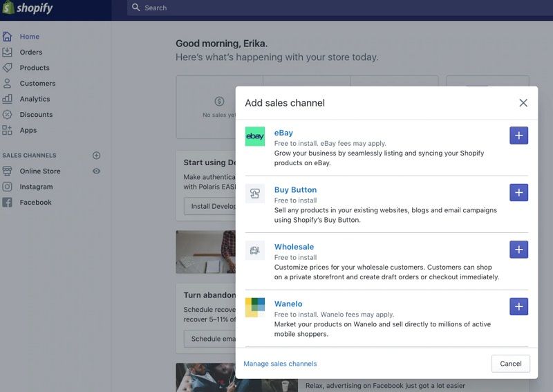The image size is (553, 392).
Task: Open the Discounts page
Action: pos(36,114)
